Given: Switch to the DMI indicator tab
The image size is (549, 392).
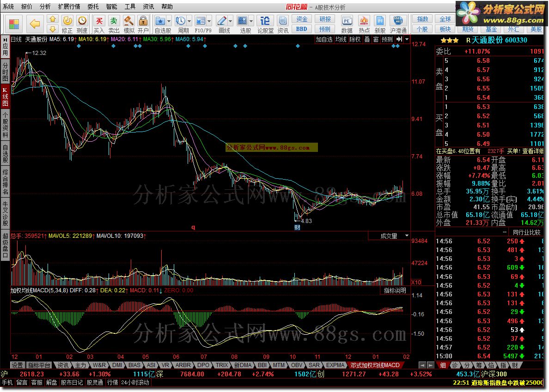Looking at the screenshot, I should (117, 365).
